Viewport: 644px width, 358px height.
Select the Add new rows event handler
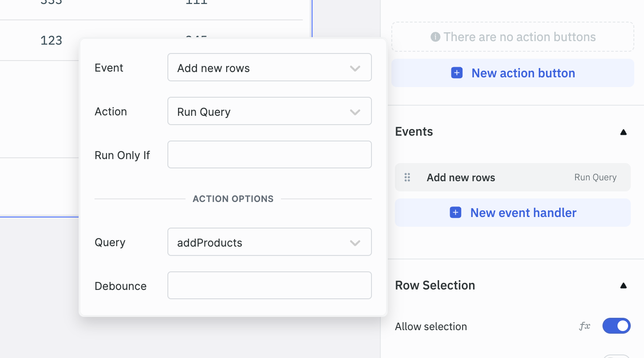(461, 177)
